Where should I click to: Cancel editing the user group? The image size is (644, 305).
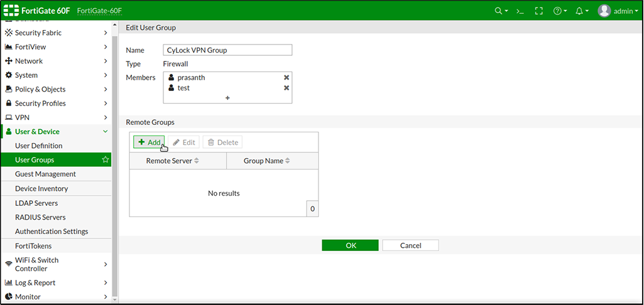point(410,245)
